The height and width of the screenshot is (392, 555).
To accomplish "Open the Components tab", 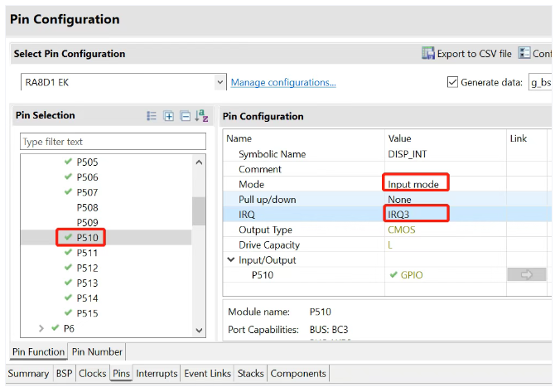I will [298, 373].
